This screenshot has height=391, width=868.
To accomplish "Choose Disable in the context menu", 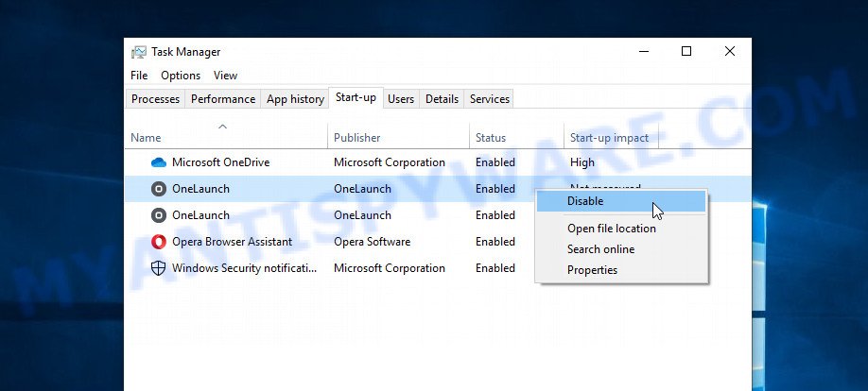I will 621,201.
